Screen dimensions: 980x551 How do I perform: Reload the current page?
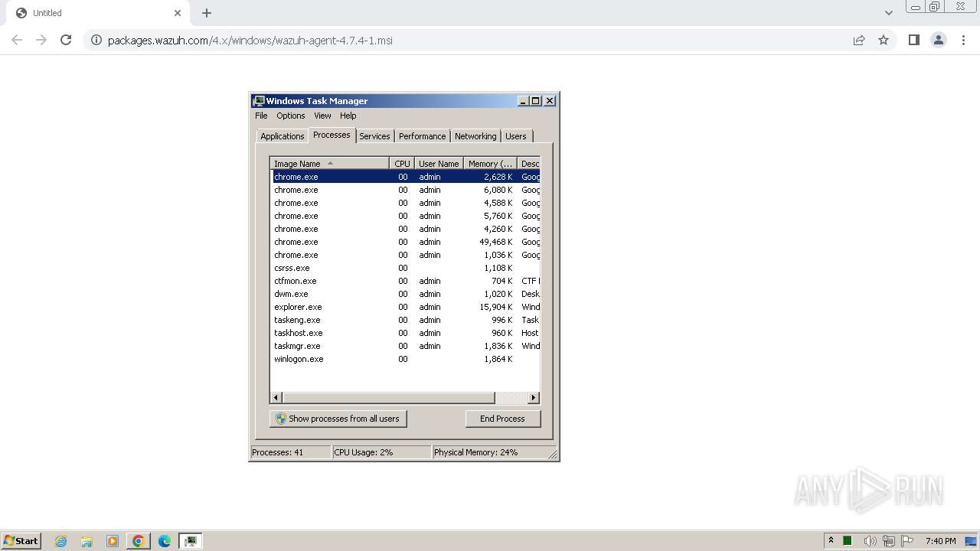66,40
